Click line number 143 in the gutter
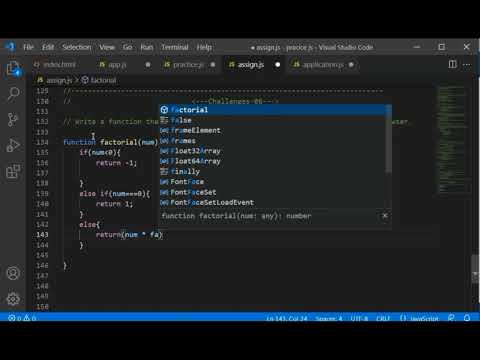480x360 pixels. coord(42,235)
